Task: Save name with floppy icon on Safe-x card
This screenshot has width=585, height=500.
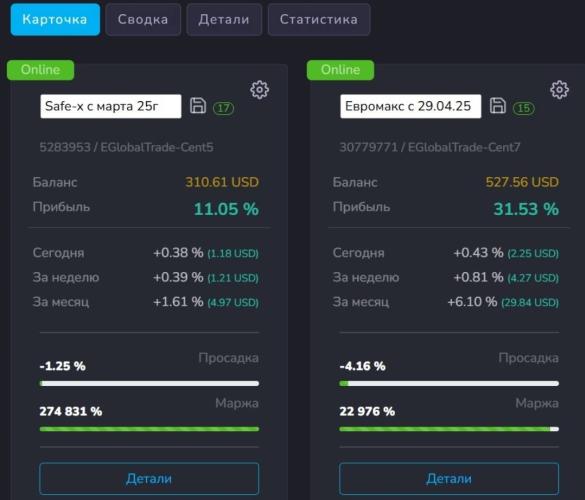Action: pos(198,106)
